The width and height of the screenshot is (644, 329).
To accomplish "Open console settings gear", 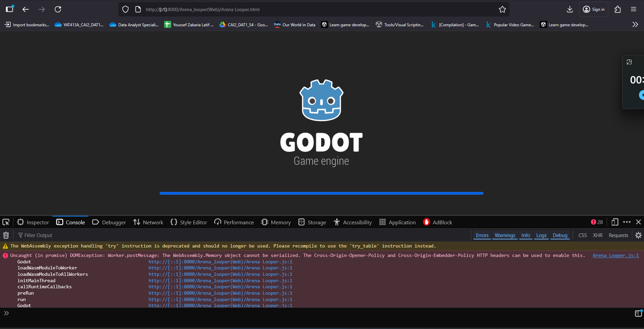I will (638, 235).
